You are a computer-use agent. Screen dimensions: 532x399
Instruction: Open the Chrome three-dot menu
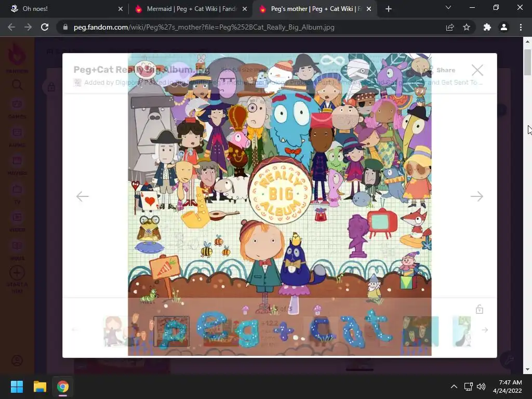(x=521, y=27)
